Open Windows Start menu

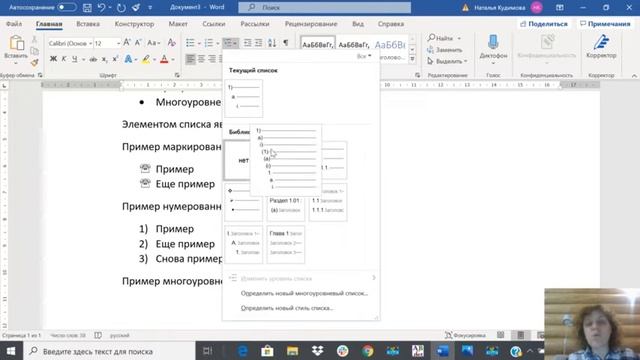(x=11, y=351)
